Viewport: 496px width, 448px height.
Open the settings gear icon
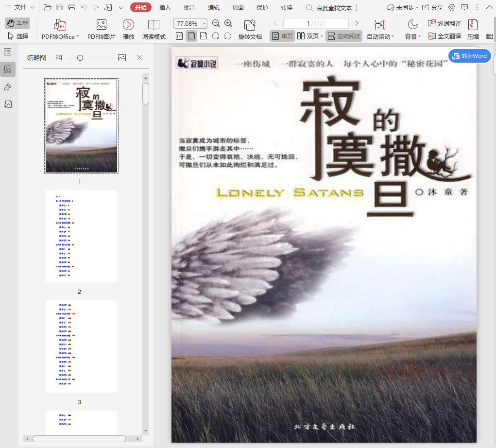(452, 7)
